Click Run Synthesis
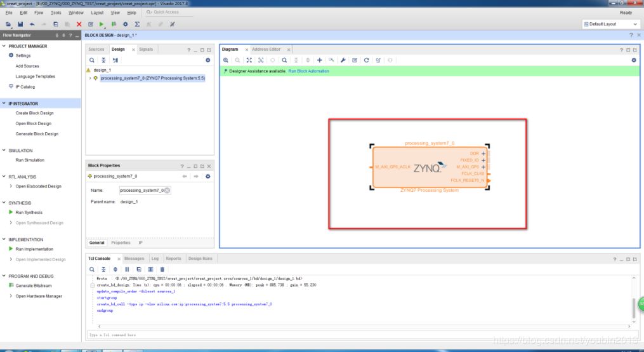The width and height of the screenshot is (644, 352). (29, 213)
